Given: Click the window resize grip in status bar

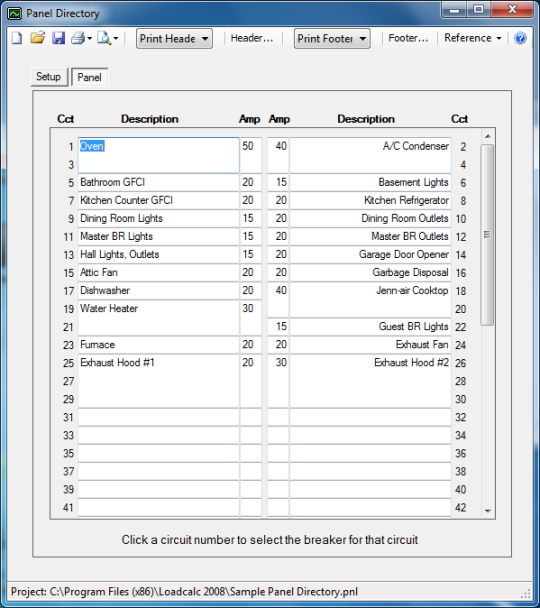Looking at the screenshot, I should (526, 593).
